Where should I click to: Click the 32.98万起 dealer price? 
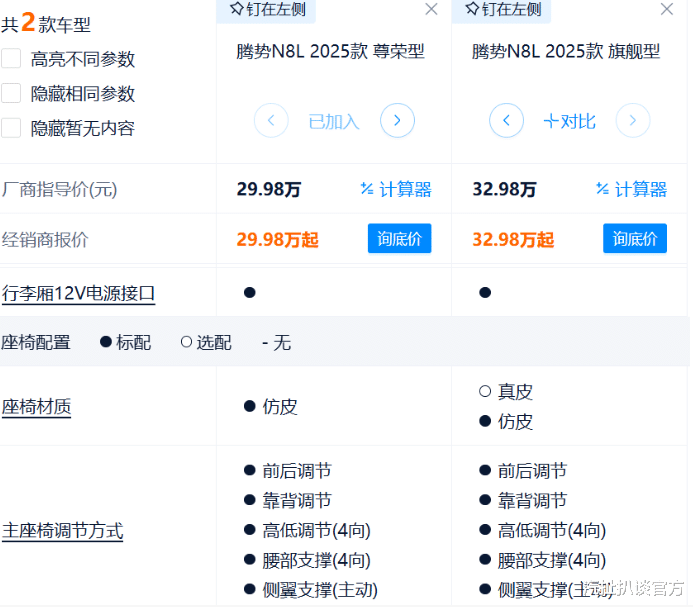click(x=513, y=239)
